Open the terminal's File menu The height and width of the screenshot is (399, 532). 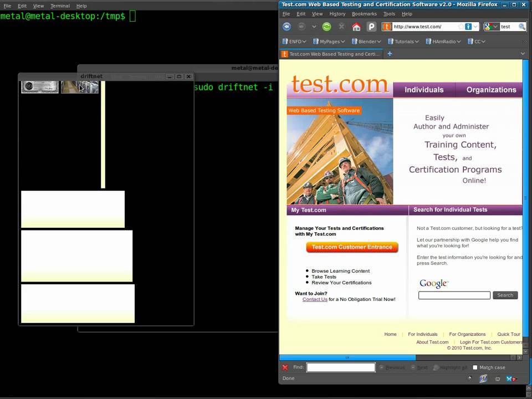coord(7,6)
